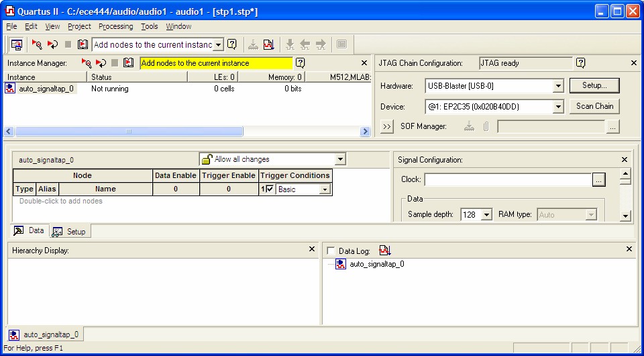Expand the Sample depth dropdown
This screenshot has height=356, width=644.
coord(486,215)
